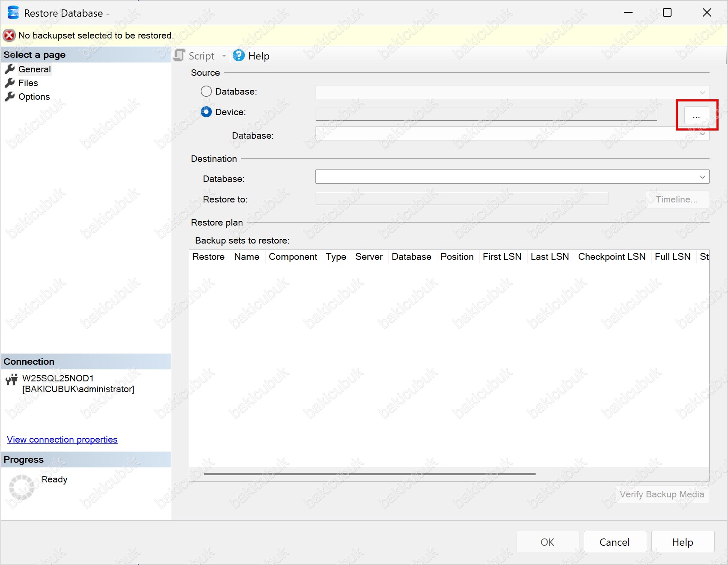
Task: Click the wrench icon next to Files
Action: click(10, 83)
